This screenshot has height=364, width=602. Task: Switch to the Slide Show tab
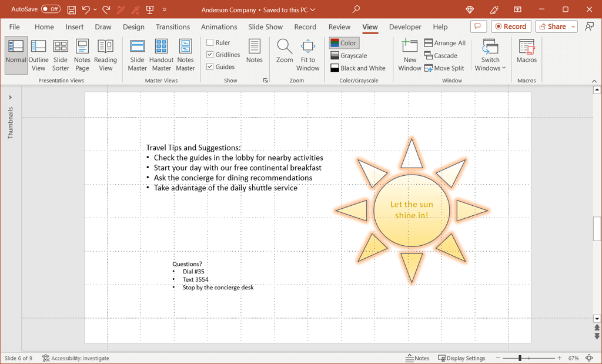point(265,27)
